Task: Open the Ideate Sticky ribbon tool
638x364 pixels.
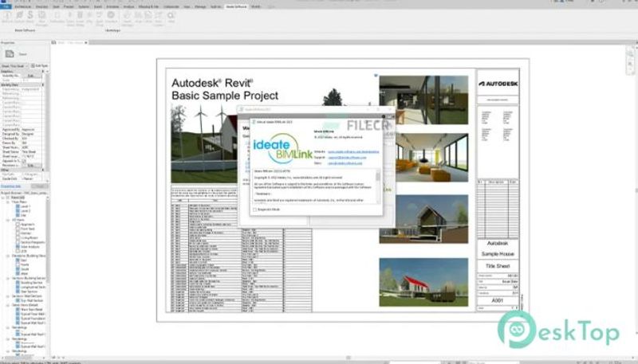Action: coord(30,18)
